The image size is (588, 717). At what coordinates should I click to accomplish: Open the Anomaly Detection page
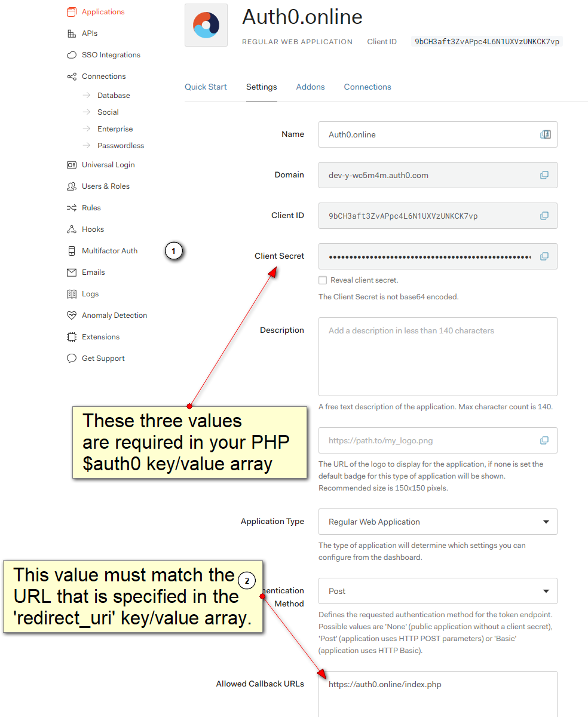(x=114, y=315)
